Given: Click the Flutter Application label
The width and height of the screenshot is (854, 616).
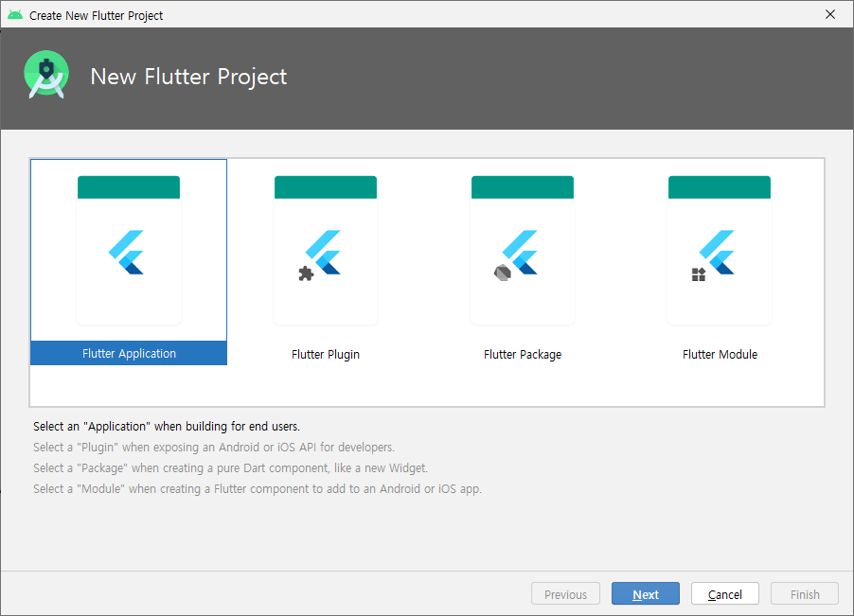Looking at the screenshot, I should click(129, 353).
